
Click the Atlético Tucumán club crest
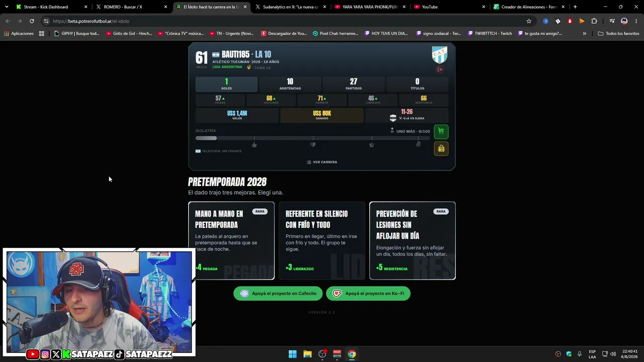pos(440,55)
